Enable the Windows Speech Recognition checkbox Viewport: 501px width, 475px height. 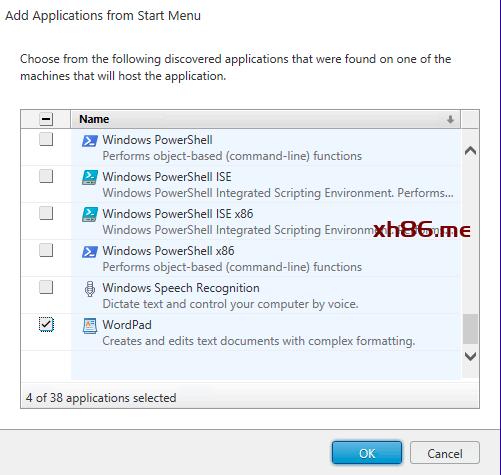click(x=46, y=287)
